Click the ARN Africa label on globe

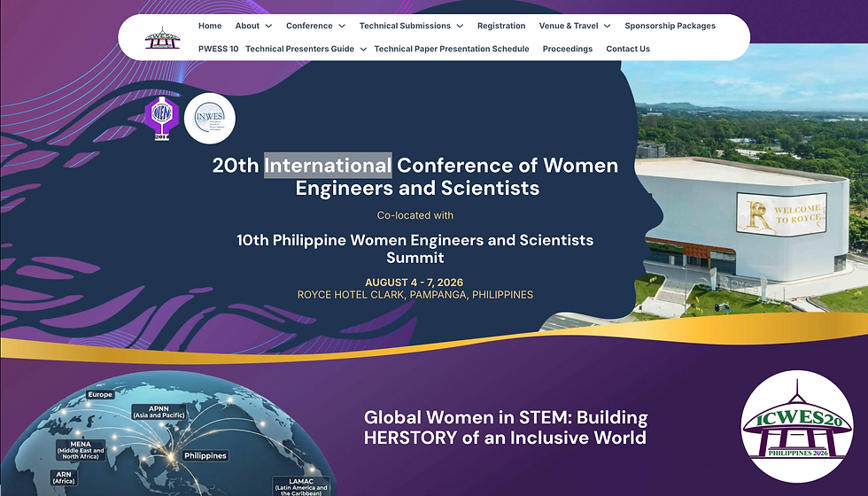(x=64, y=477)
